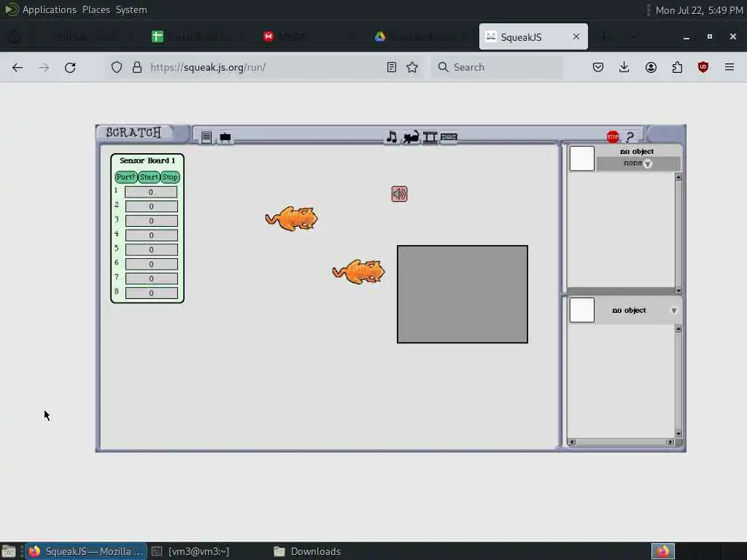Click upper panel scrollbar up arrow
Image resolution: width=747 pixels, height=560 pixels.
click(x=678, y=177)
